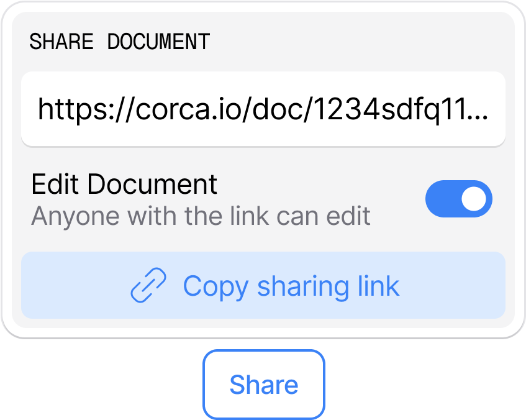Click the chain link icon
The image size is (526, 420).
[x=148, y=285]
